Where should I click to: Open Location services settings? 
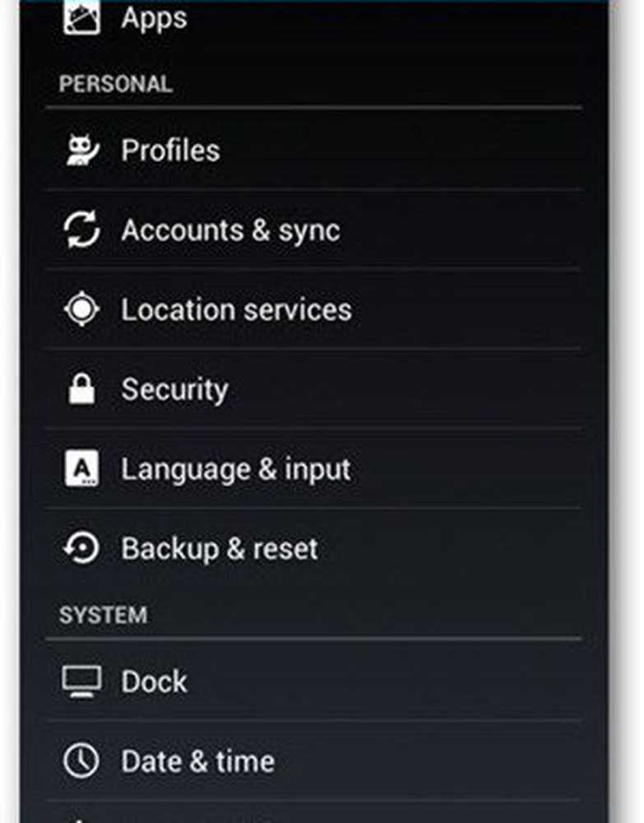(236, 310)
